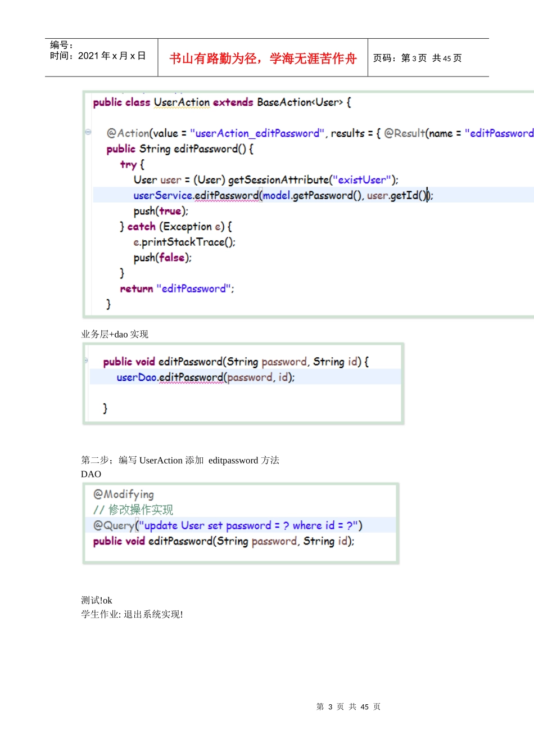Screen dimensions: 534x756
Task: Click the userDao.editPassword(password, id) line
Action: point(206,377)
